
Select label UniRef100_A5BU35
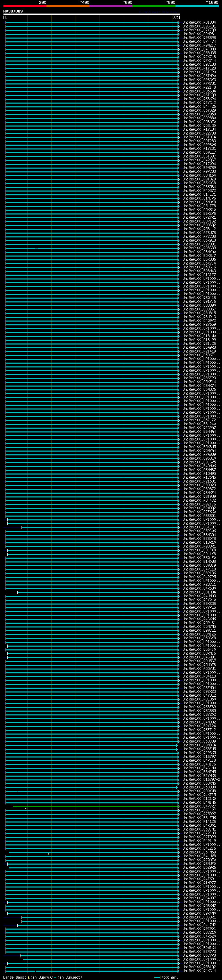point(199,53)
